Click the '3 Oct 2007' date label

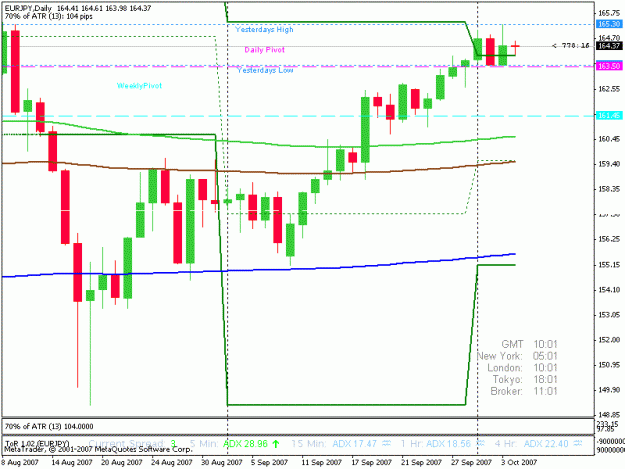(x=519, y=462)
